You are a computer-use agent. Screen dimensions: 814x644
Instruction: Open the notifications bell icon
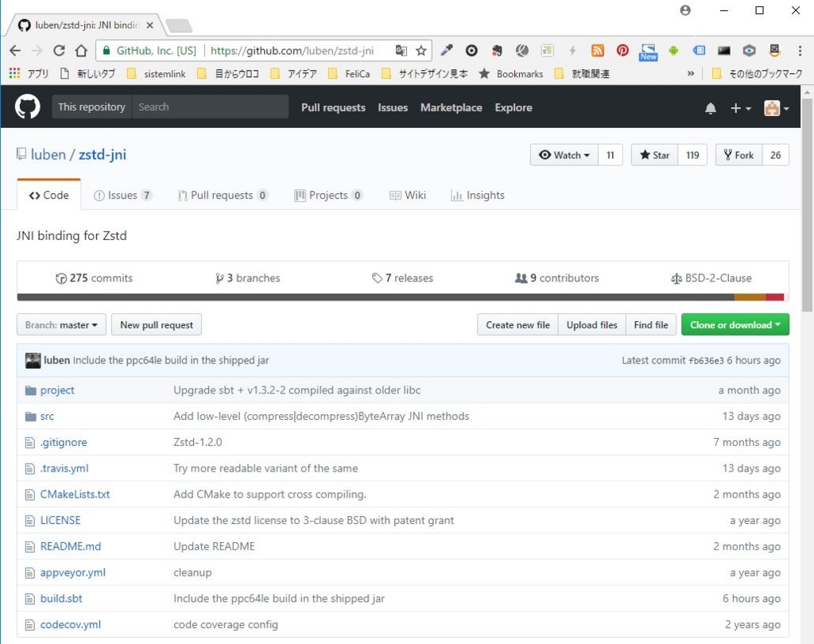pyautogui.click(x=710, y=108)
